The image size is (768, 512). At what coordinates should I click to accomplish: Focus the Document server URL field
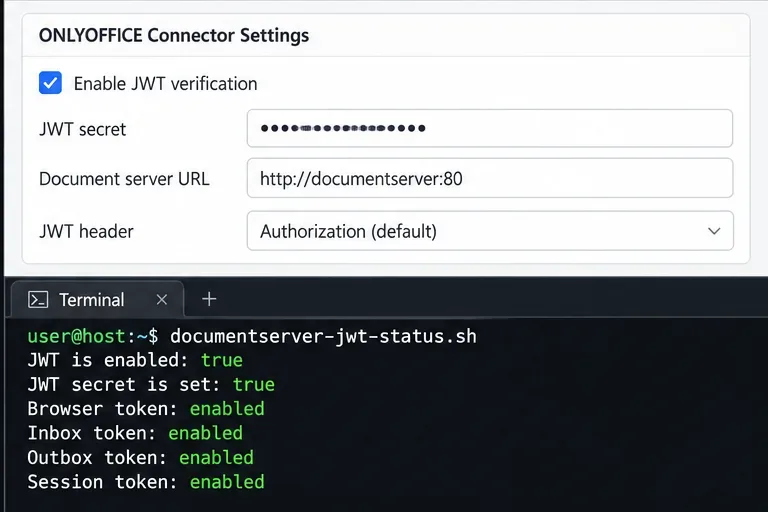(490, 178)
